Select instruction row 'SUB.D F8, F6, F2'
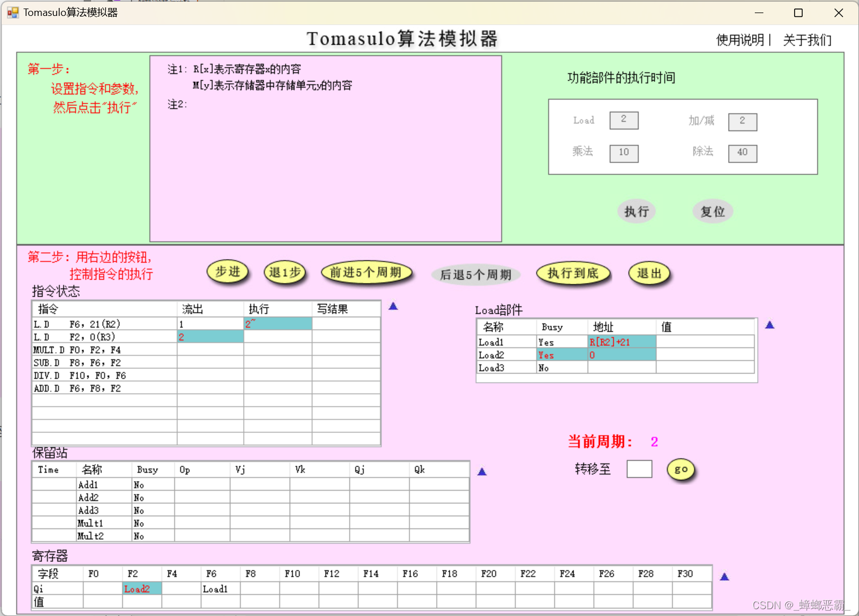 (x=206, y=363)
